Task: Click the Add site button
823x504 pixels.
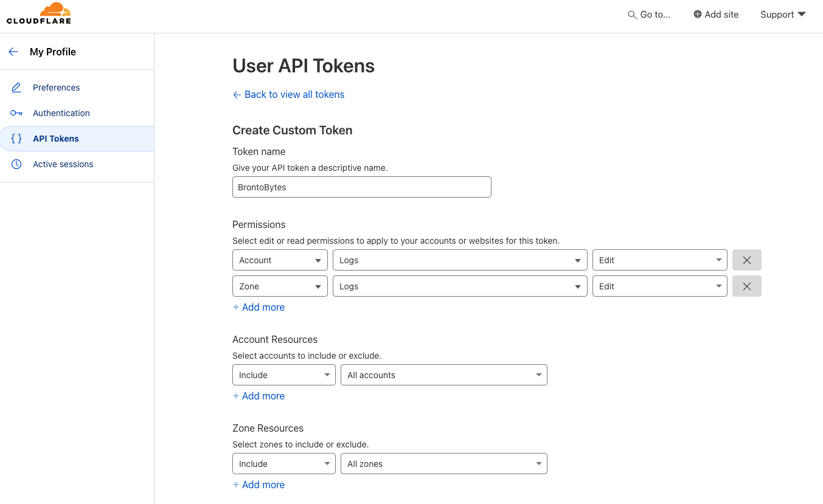Action: click(x=716, y=15)
